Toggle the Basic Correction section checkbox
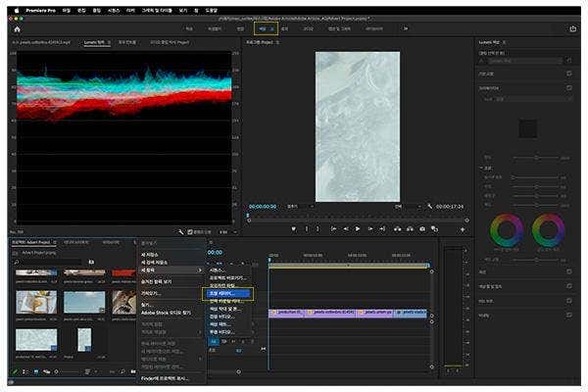The width and height of the screenshot is (588, 392). pos(569,73)
